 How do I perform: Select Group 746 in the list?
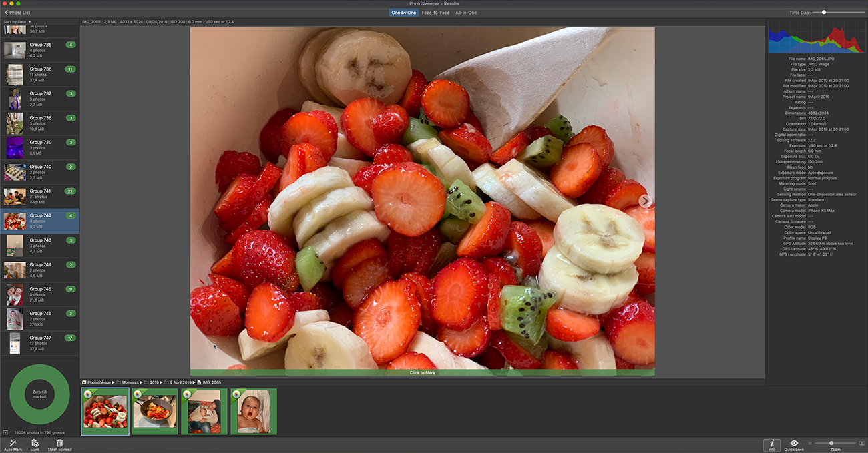[39, 318]
